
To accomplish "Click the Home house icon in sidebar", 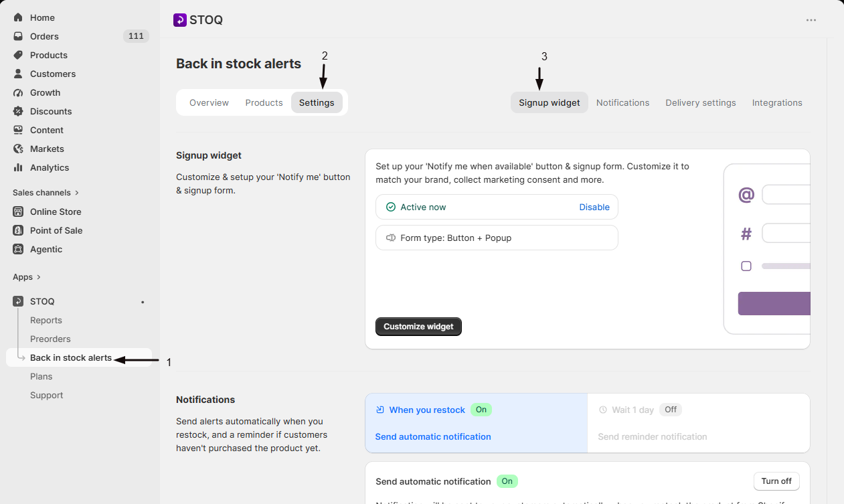I will pyautogui.click(x=18, y=17).
